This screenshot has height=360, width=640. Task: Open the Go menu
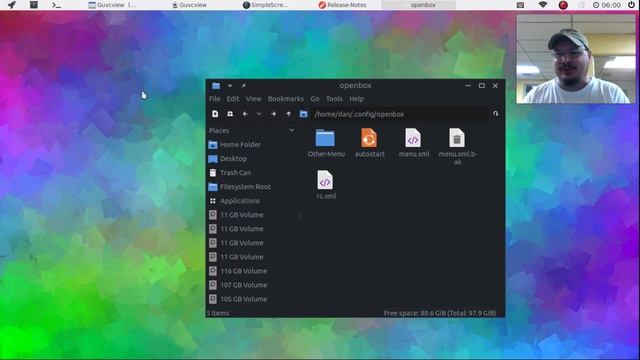tap(315, 99)
